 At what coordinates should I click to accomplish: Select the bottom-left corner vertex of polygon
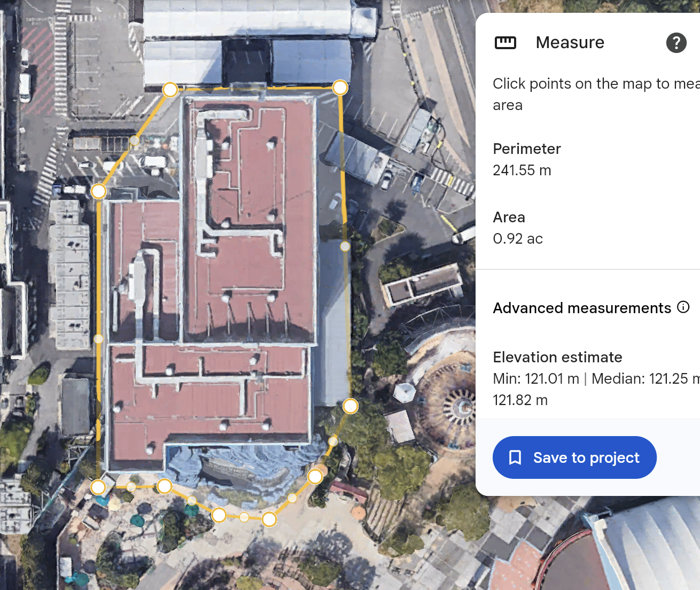pos(98,487)
